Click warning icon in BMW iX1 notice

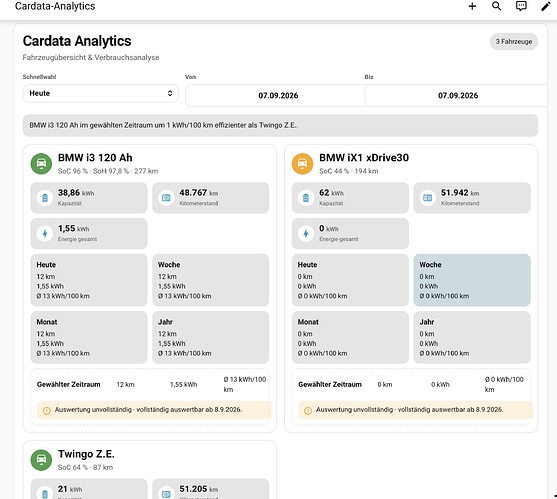click(x=308, y=411)
